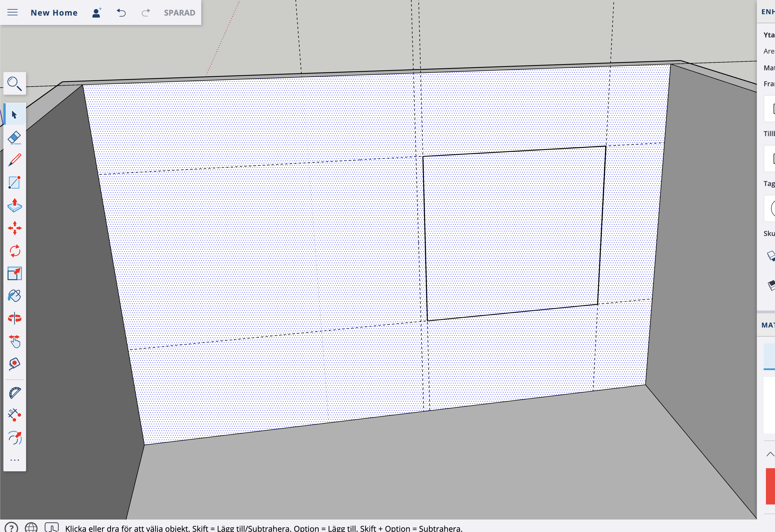Expand more tools via three dots
775x532 pixels.
[x=14, y=460]
